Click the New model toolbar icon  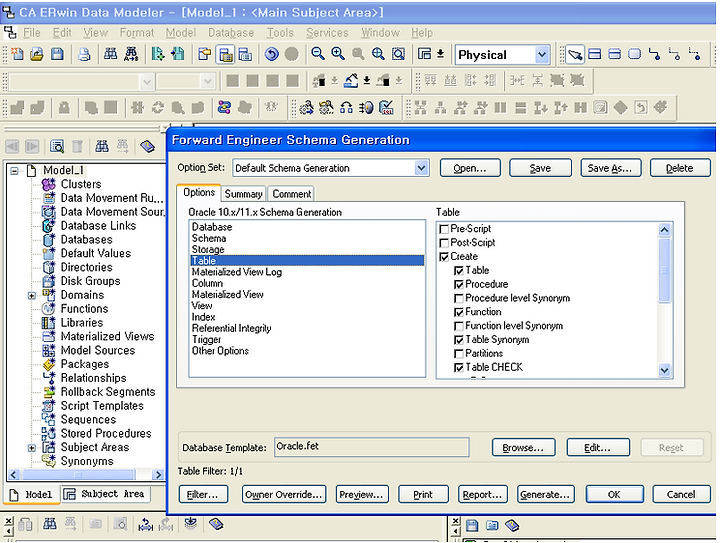pos(17,54)
